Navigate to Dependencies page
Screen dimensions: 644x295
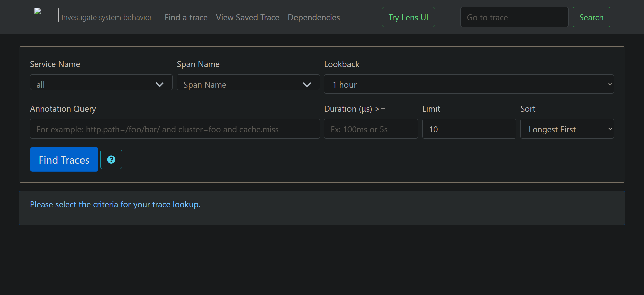pyautogui.click(x=314, y=17)
